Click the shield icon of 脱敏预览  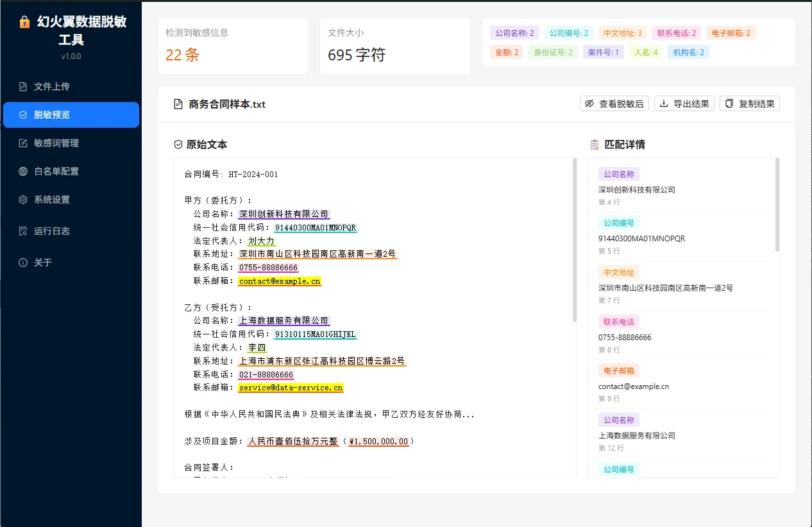click(23, 115)
